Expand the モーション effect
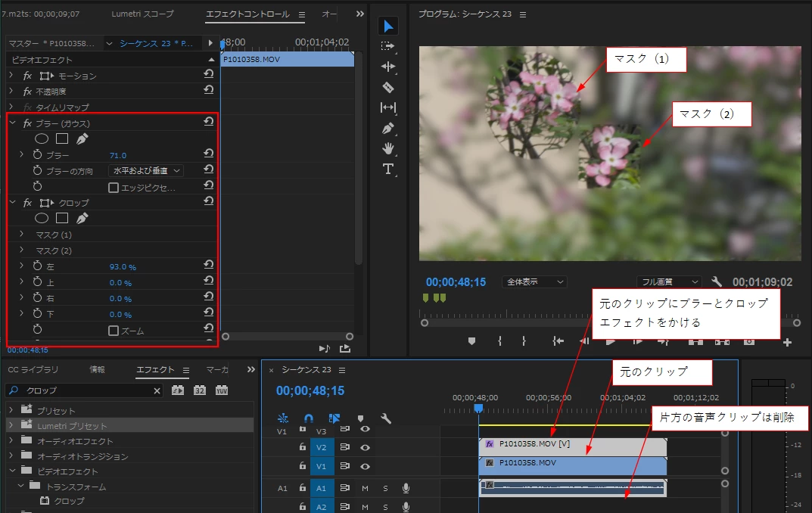 click(11, 75)
